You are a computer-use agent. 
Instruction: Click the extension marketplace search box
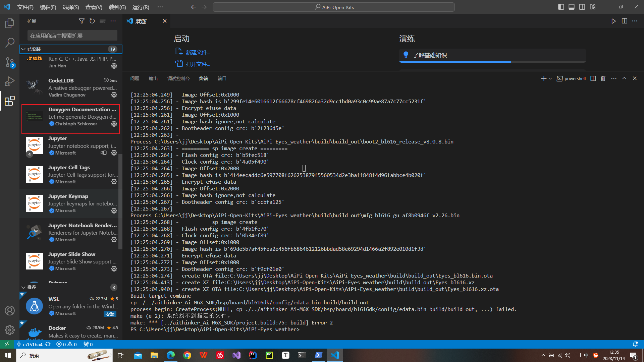[x=72, y=36]
